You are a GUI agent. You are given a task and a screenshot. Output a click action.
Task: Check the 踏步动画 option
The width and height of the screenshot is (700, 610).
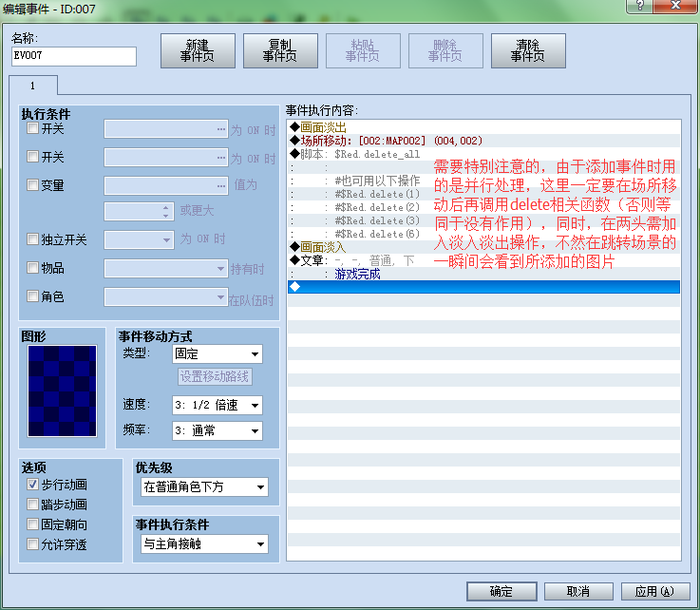pyautogui.click(x=32, y=505)
